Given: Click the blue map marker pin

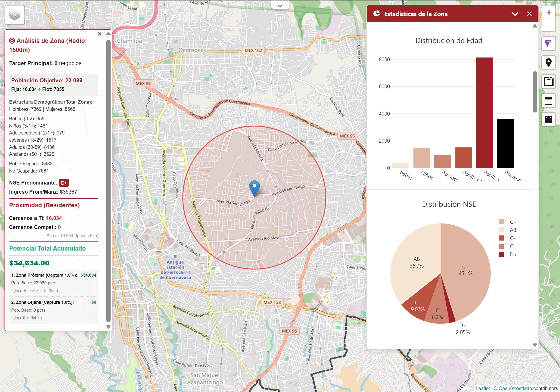Looking at the screenshot, I should click(x=254, y=188).
